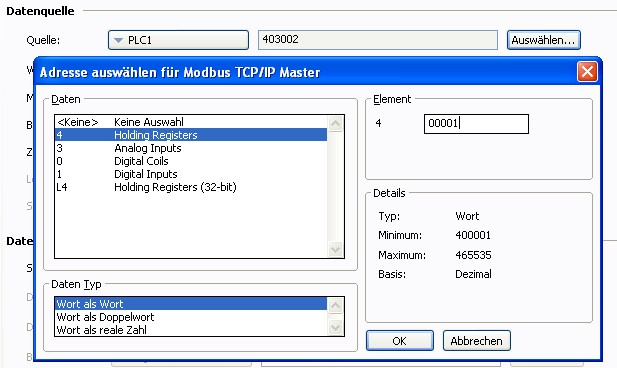Image resolution: width=617 pixels, height=368 pixels.
Task: Click the 403002 source address field
Action: click(x=378, y=40)
